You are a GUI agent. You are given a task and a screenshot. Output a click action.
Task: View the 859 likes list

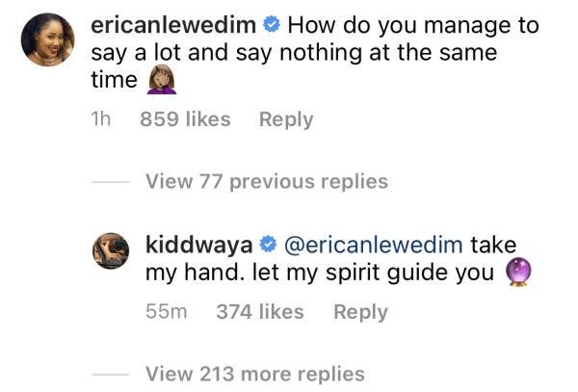click(185, 119)
